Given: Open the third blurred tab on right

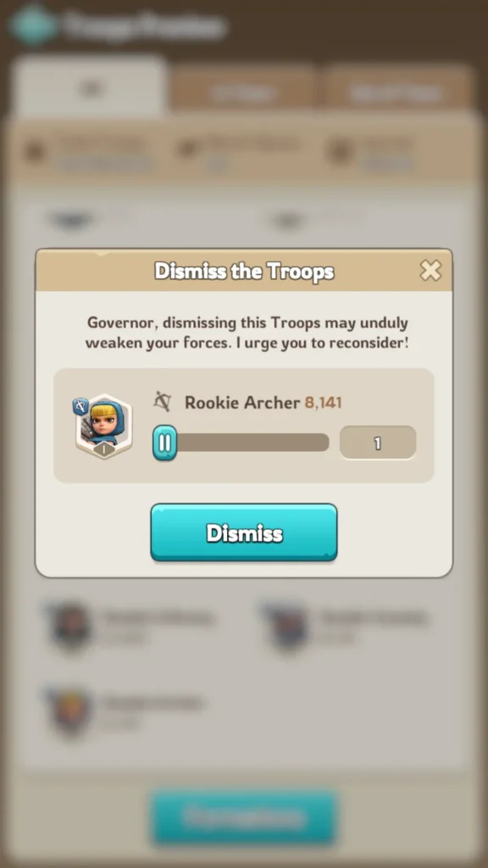Looking at the screenshot, I should [x=397, y=92].
